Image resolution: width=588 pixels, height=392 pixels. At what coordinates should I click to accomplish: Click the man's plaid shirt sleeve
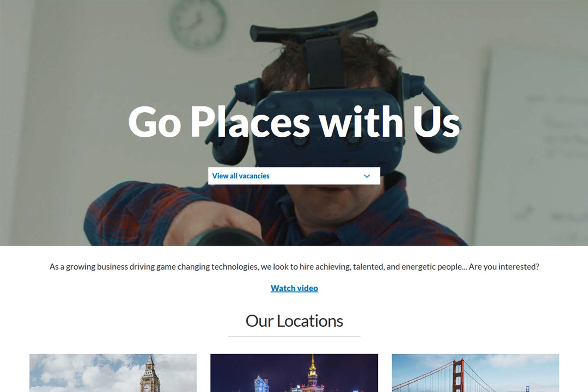pyautogui.click(x=147, y=213)
